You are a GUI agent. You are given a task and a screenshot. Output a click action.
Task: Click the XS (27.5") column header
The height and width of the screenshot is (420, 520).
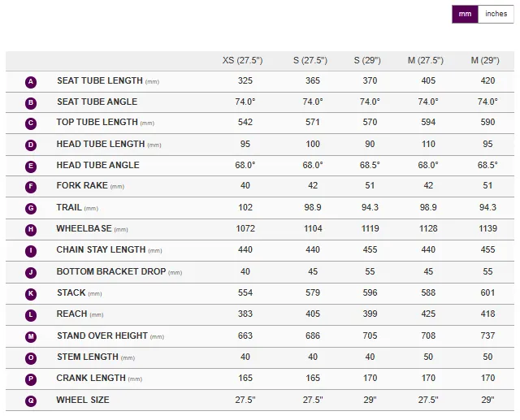242,60
